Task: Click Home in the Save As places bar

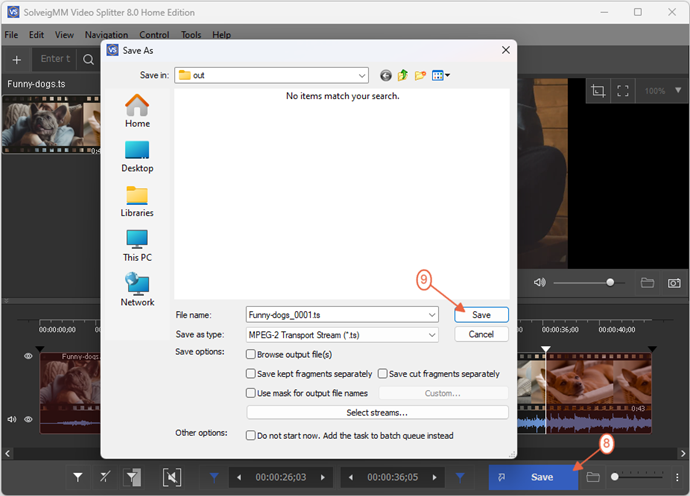Action: [137, 111]
